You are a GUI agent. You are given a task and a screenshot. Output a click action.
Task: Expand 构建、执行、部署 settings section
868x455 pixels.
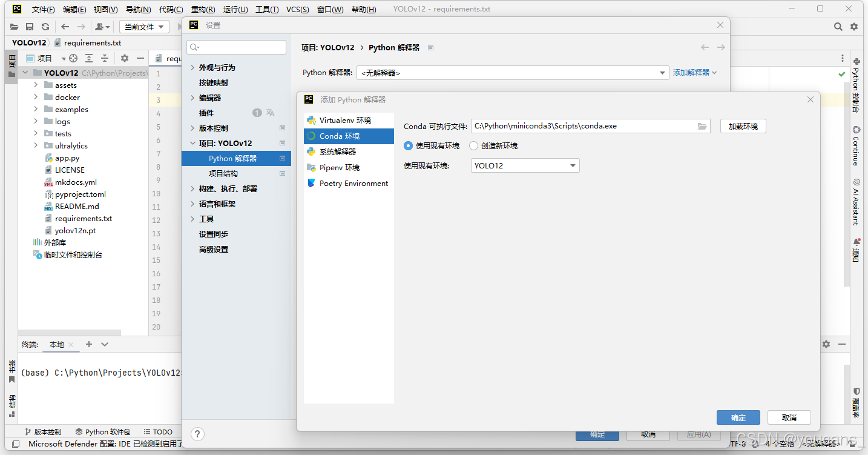pos(192,188)
